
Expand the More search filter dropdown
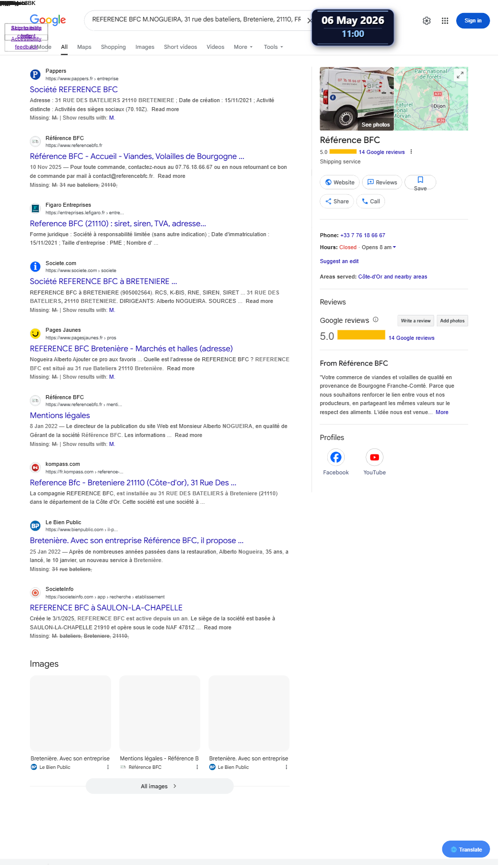coord(243,47)
